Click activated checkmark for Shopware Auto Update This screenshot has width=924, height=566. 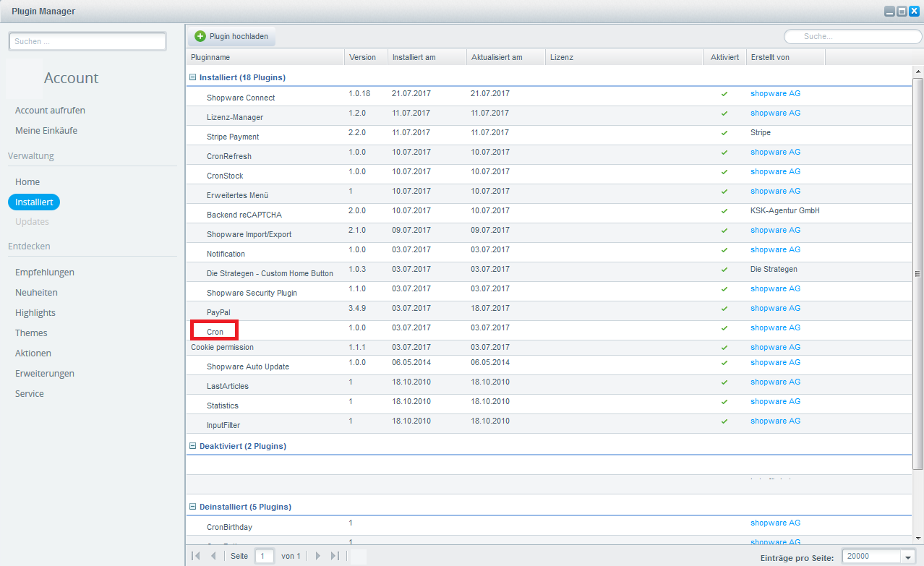click(724, 363)
